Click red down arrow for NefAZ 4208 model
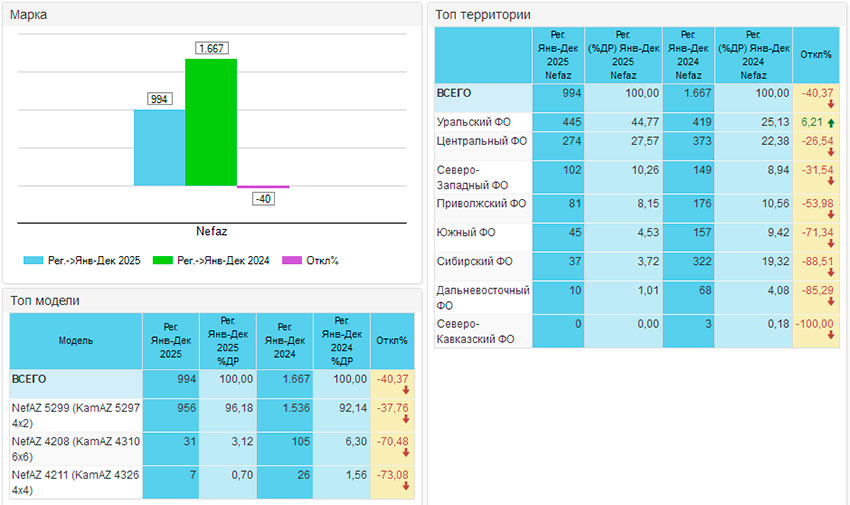Image resolution: width=850 pixels, height=505 pixels. coord(406,451)
